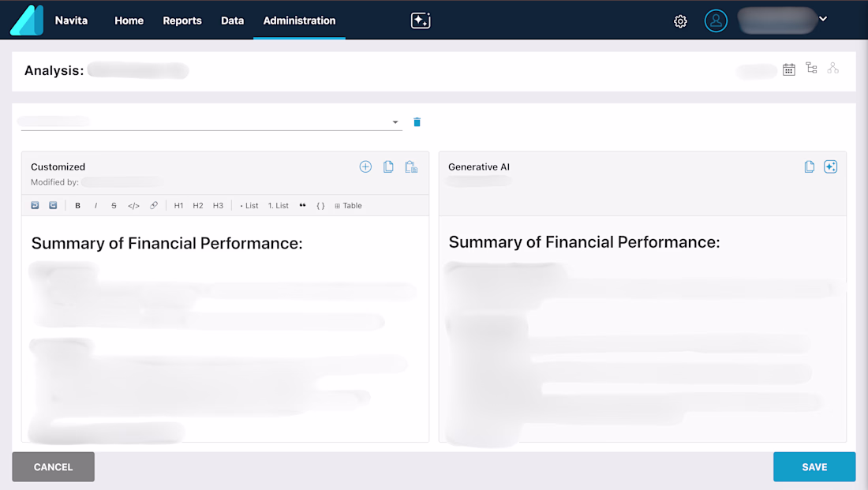Click Generative AI 'Summary of Financial Performance:' heading
Image resolution: width=868 pixels, height=490 pixels.
click(584, 242)
